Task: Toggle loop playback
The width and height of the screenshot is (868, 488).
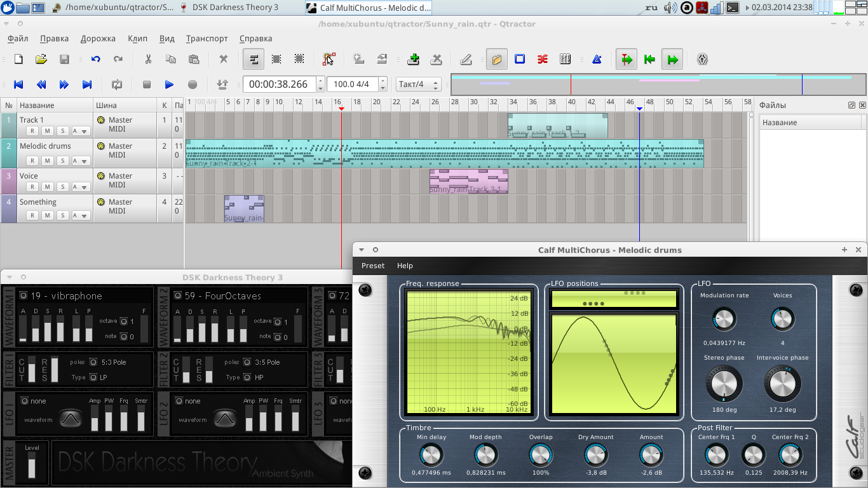Action: (x=116, y=84)
